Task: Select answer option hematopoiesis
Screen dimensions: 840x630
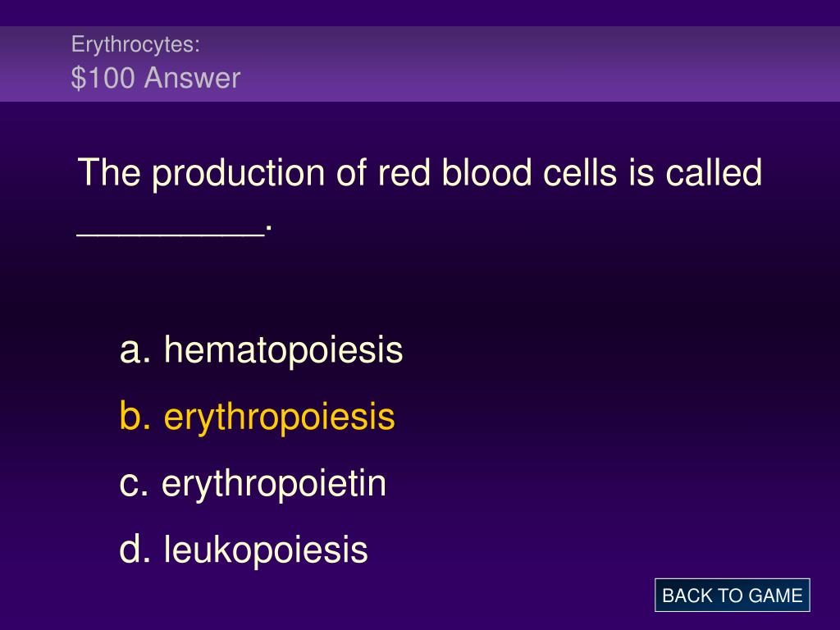Action: (x=261, y=350)
